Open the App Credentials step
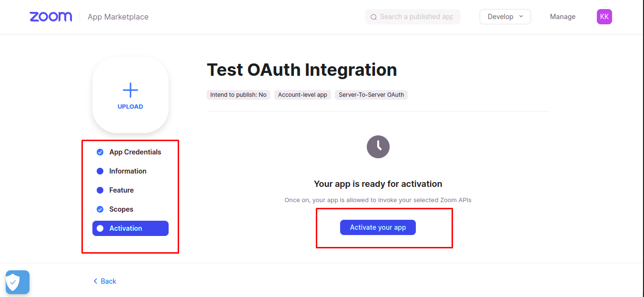The width and height of the screenshot is (644, 297). coord(130,152)
